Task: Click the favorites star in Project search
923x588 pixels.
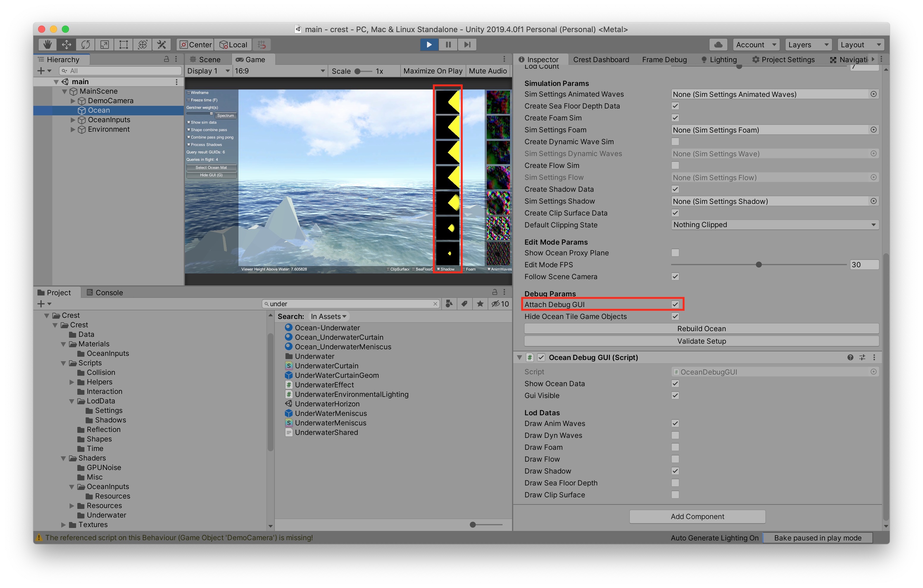Action: (x=480, y=304)
